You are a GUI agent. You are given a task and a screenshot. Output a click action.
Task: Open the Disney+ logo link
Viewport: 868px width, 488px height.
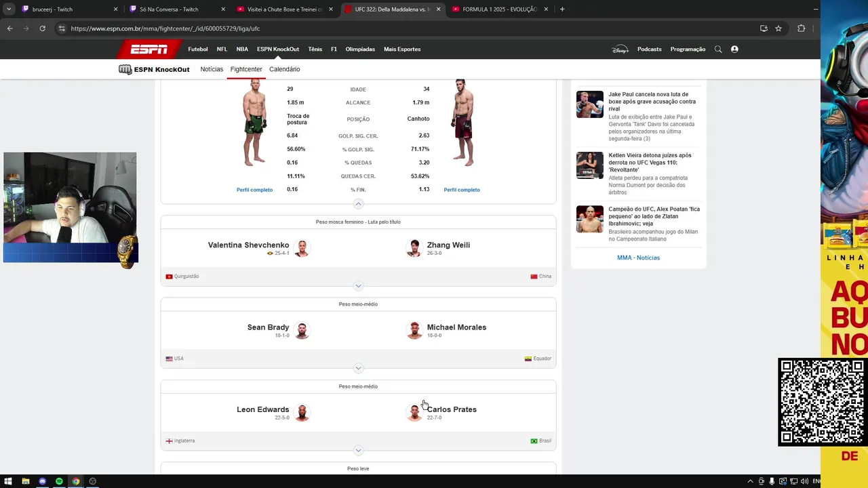620,49
